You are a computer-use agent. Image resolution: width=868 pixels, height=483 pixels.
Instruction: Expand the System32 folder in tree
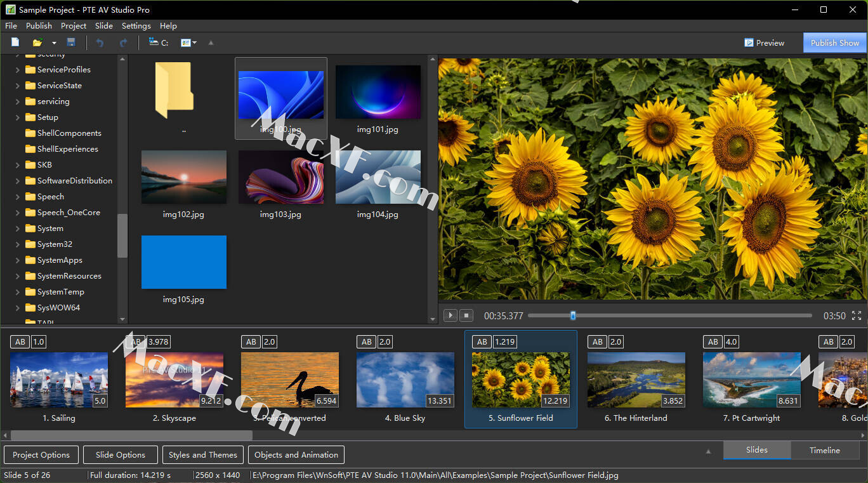point(18,244)
